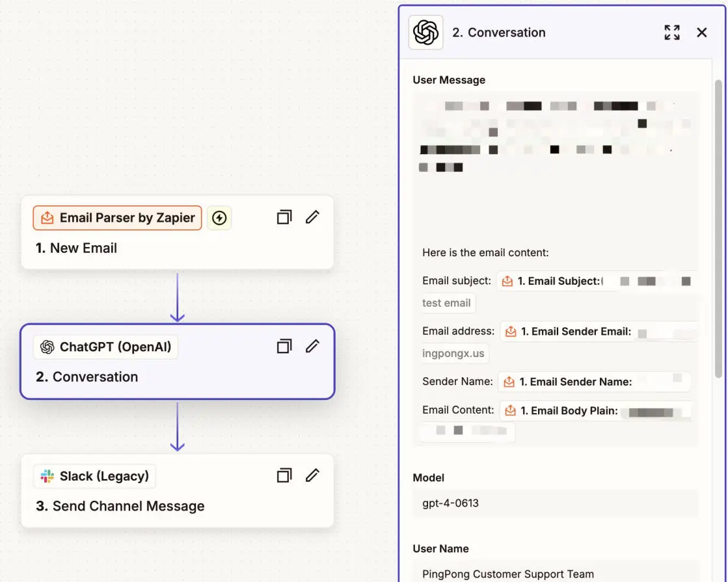Duplicate the ChatGPT Conversation step
The height and width of the screenshot is (582, 728).
click(284, 347)
